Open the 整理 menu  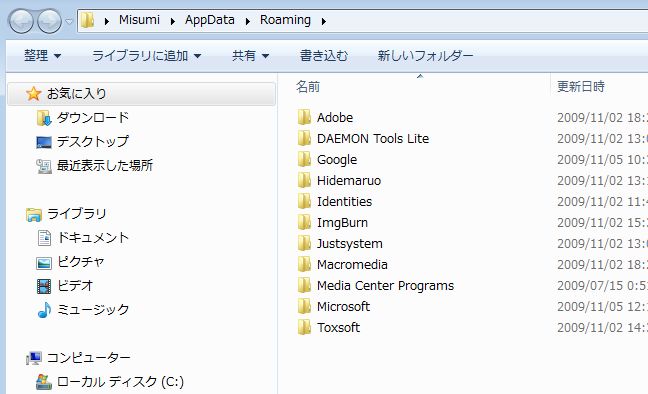tap(42, 55)
